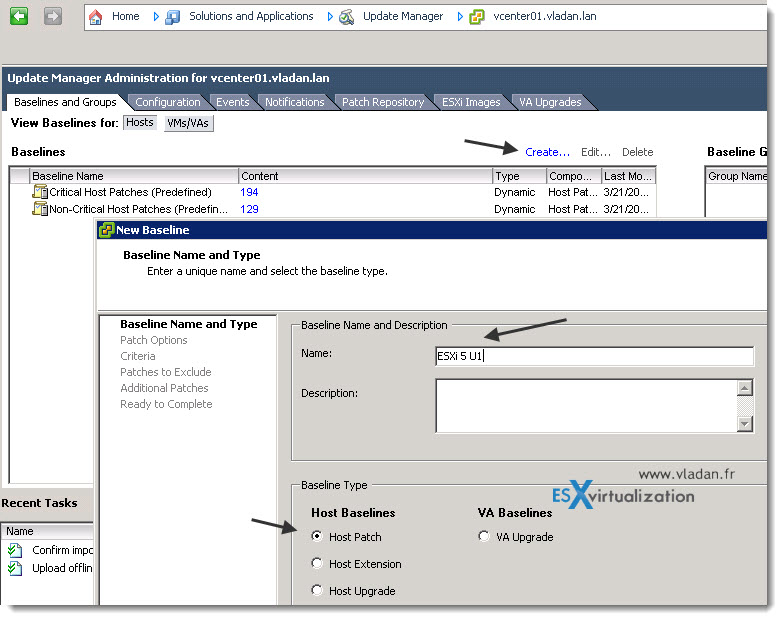Switch to the Configuration tab
Viewport: 782px width, 620px height.
click(168, 102)
